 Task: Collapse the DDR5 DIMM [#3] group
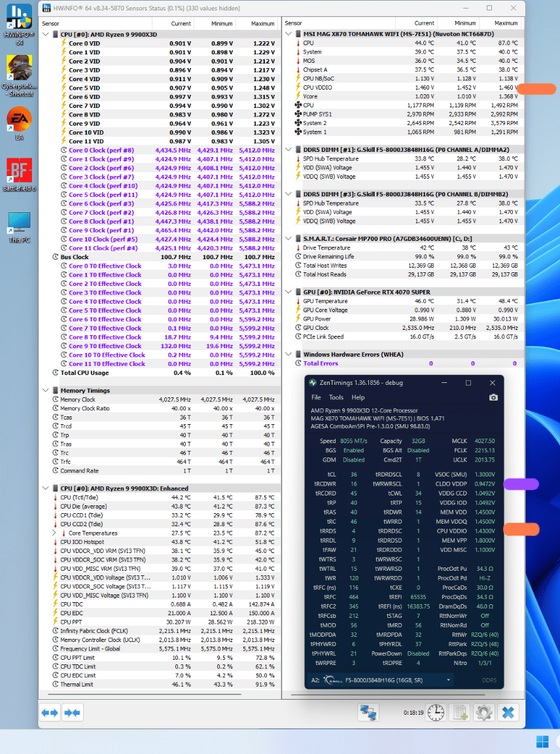(289, 194)
